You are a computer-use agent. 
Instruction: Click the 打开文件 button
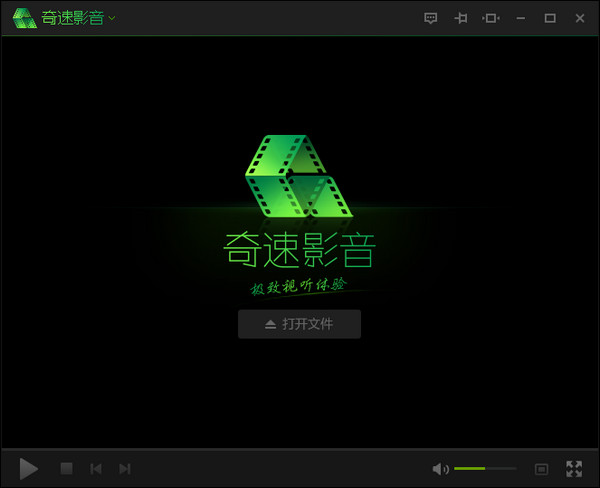coord(299,324)
